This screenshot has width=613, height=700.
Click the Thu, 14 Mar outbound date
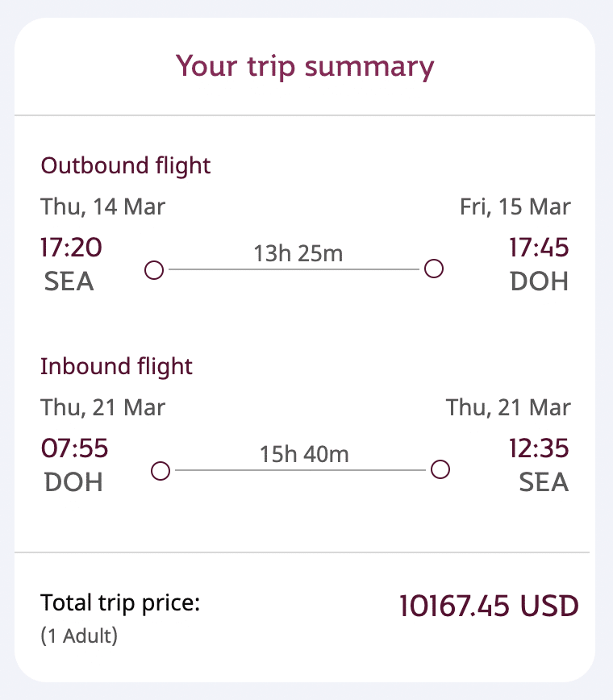(103, 207)
